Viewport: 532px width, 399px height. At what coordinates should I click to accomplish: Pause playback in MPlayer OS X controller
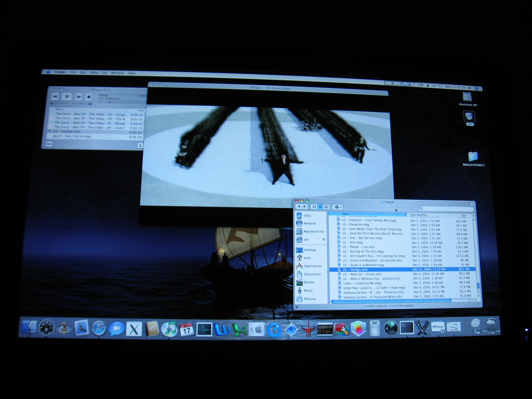66,97
